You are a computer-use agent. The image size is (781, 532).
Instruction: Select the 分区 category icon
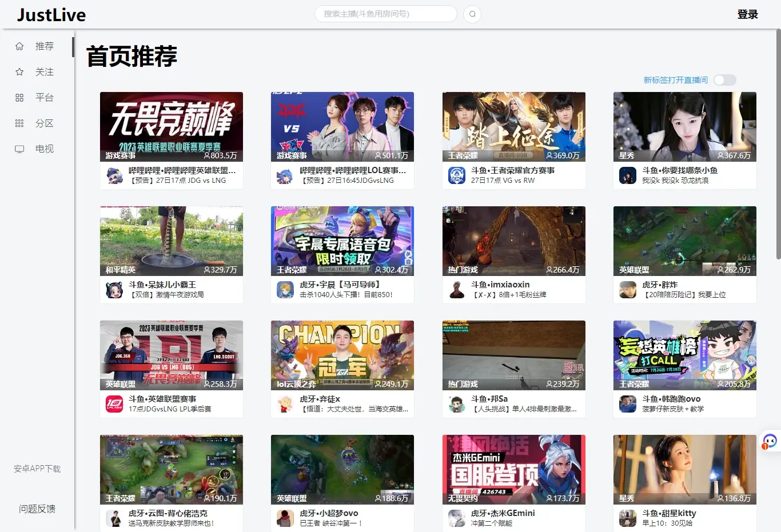[x=19, y=123]
